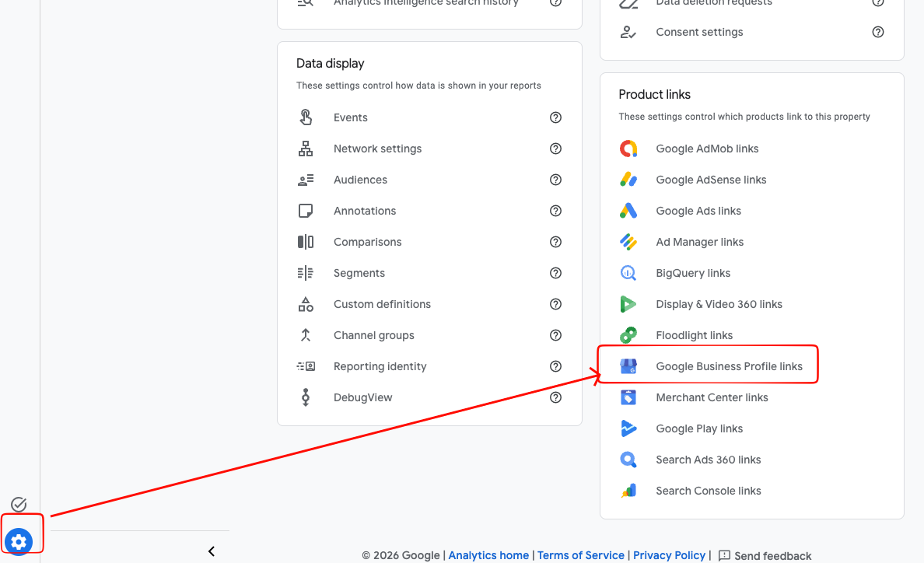The height and width of the screenshot is (563, 924).
Task: Open Display & Video 360 links
Action: point(719,304)
